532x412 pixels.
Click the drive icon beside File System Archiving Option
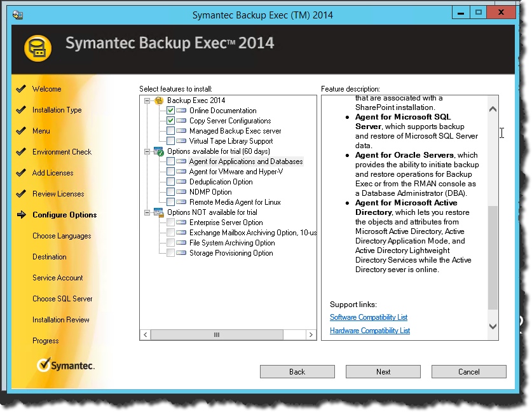pyautogui.click(x=181, y=243)
